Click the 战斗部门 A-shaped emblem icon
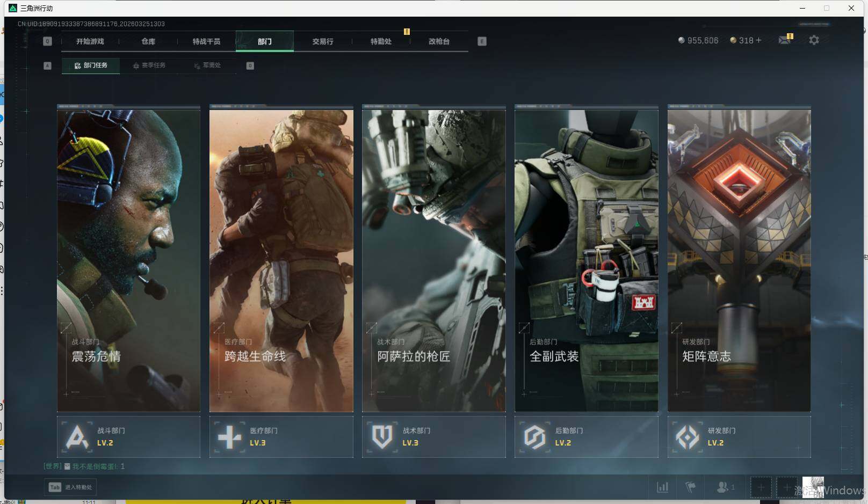The width and height of the screenshot is (868, 504). 77,437
